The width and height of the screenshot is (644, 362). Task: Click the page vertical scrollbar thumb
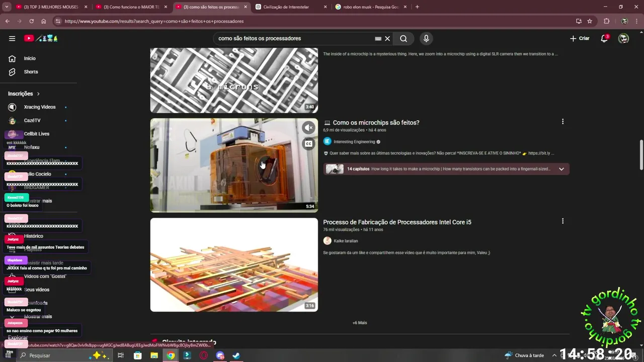[641, 155]
